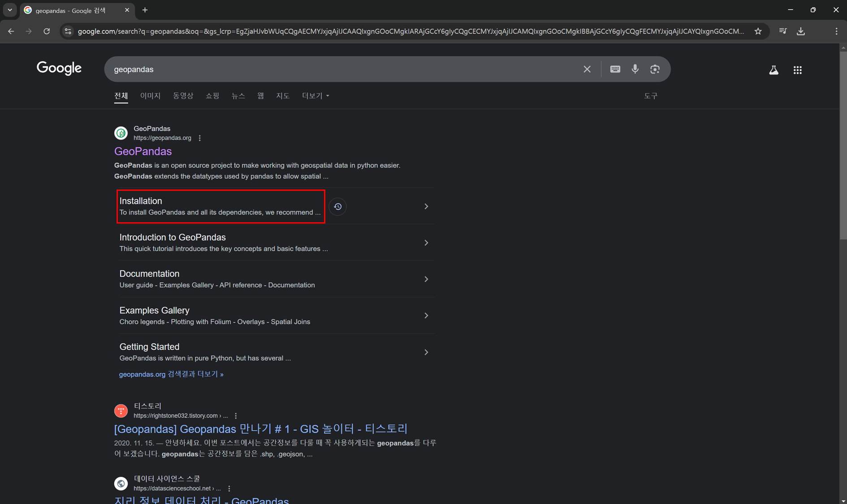Expand the Getting Started chevron
847x504 pixels.
click(426, 352)
